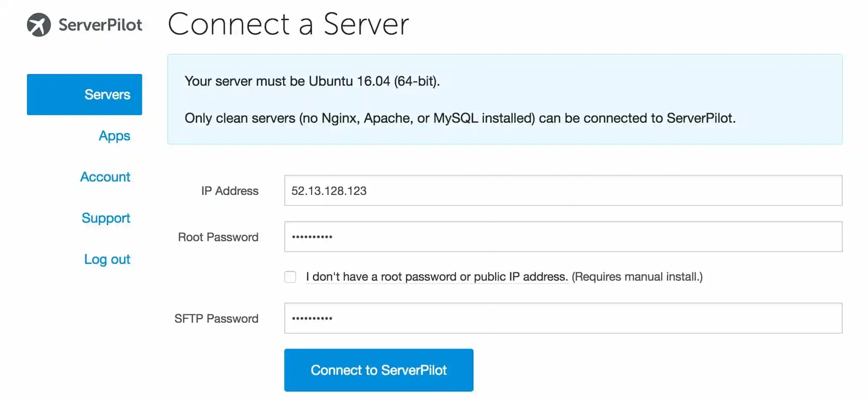Open the Apps section
This screenshot has width=868, height=400.
coord(114,136)
